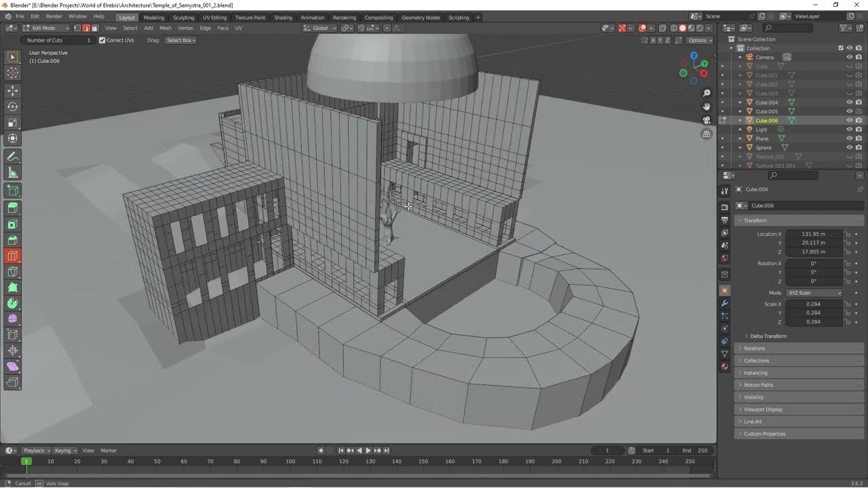Screen dimensions: 868x488
Task: Open the viewport Mesh menu
Action: pyautogui.click(x=165, y=28)
